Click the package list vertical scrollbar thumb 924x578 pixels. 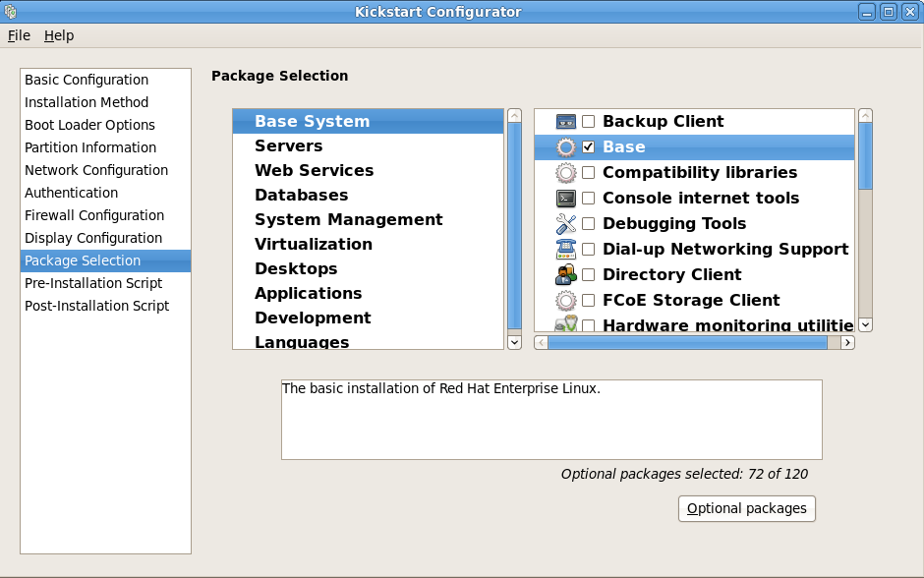[865, 156]
